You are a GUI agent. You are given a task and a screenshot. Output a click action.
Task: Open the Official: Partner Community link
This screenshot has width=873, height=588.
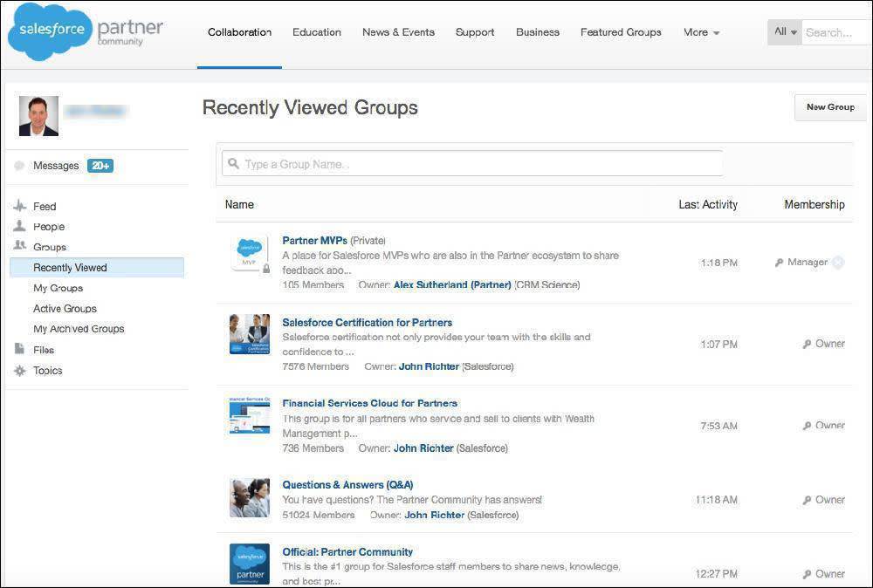[347, 552]
